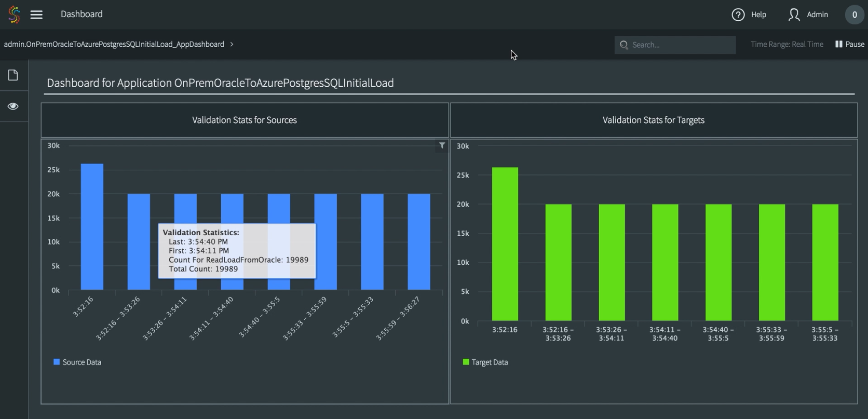Toggle the eye view icon in sidebar
This screenshot has height=419, width=868.
coord(13,106)
